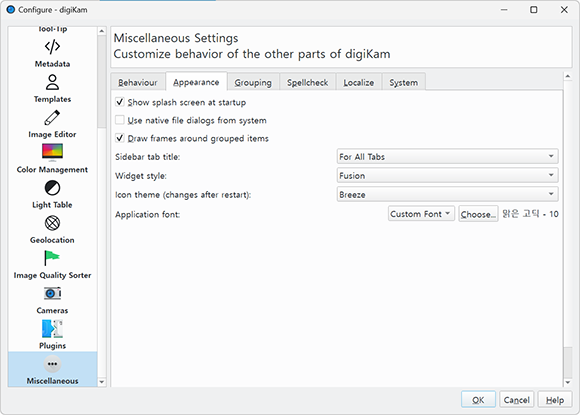The width and height of the screenshot is (580, 415).
Task: Open the Metadata settings icon
Action: [x=52, y=47]
